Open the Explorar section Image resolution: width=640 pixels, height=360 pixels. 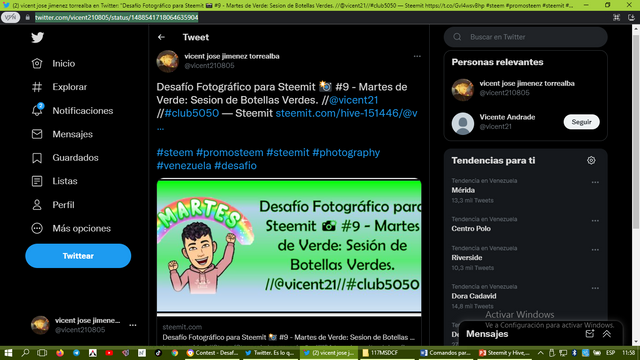click(69, 87)
